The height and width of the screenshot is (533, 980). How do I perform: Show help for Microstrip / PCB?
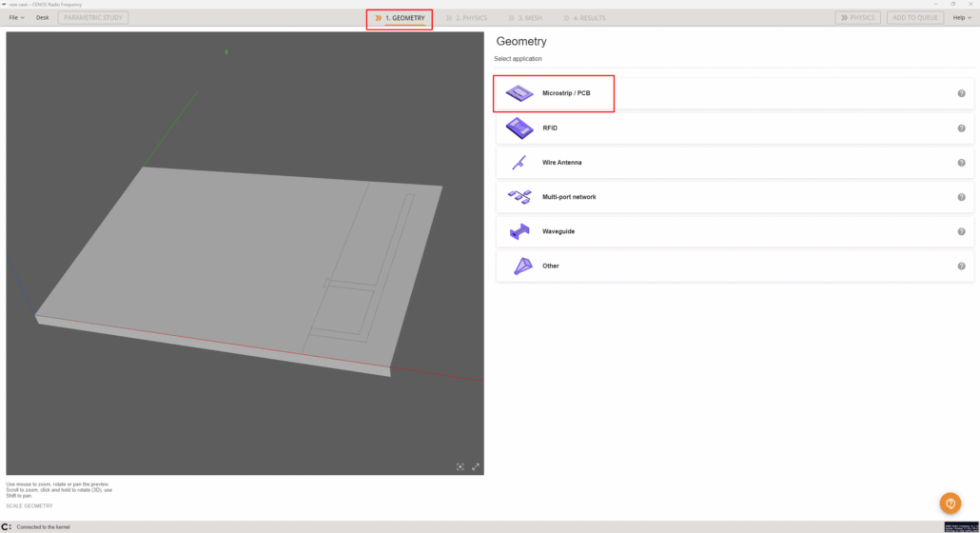click(961, 93)
